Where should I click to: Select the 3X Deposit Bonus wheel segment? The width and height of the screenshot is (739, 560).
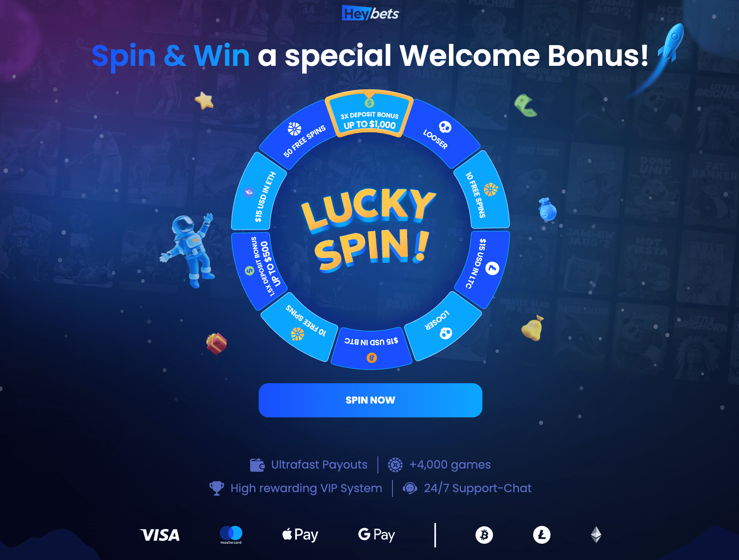coord(369,115)
